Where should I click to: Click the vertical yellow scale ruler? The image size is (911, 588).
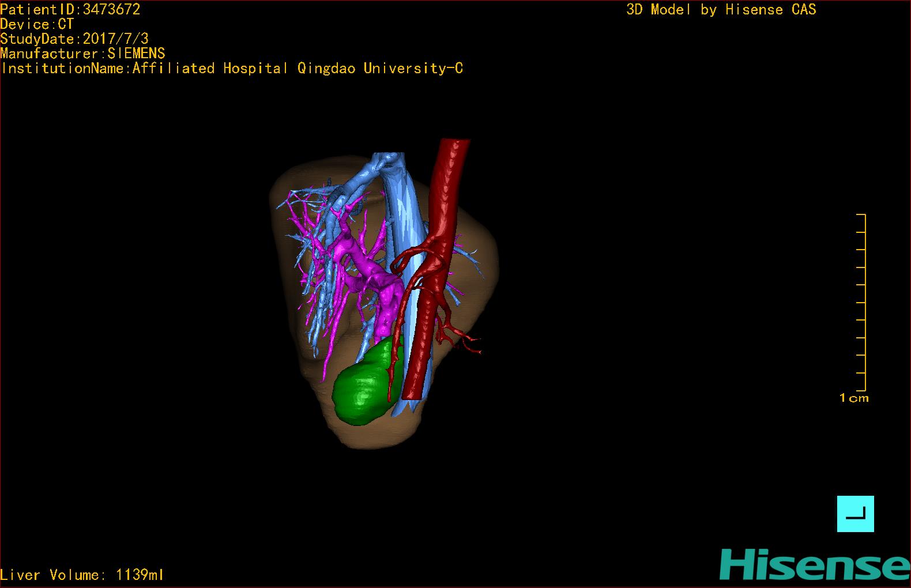tap(861, 302)
